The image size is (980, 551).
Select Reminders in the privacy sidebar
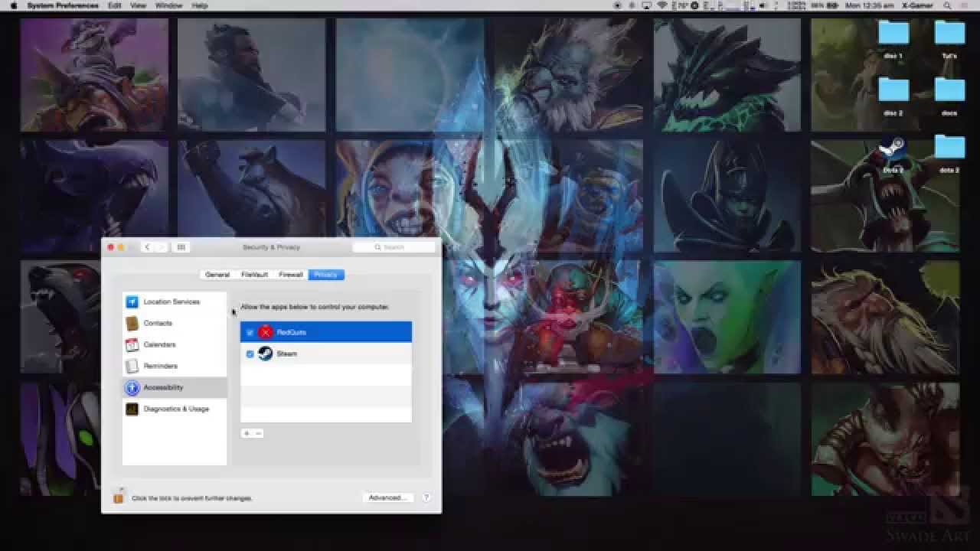(175, 366)
